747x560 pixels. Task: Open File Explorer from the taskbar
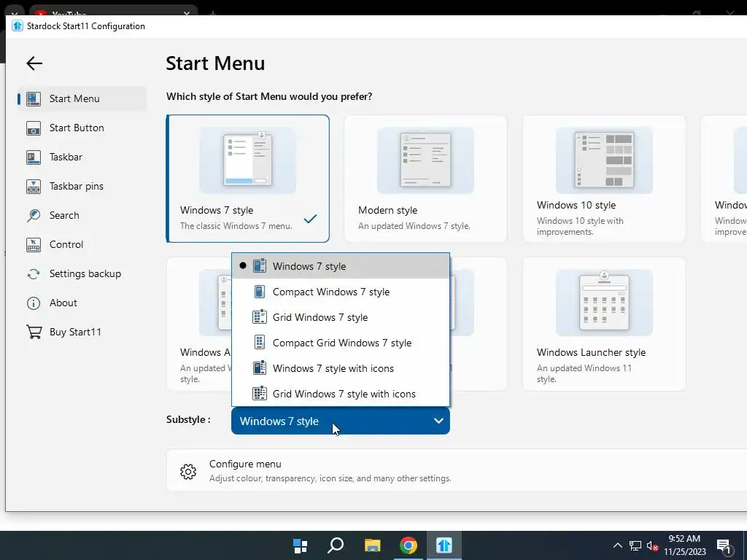373,545
